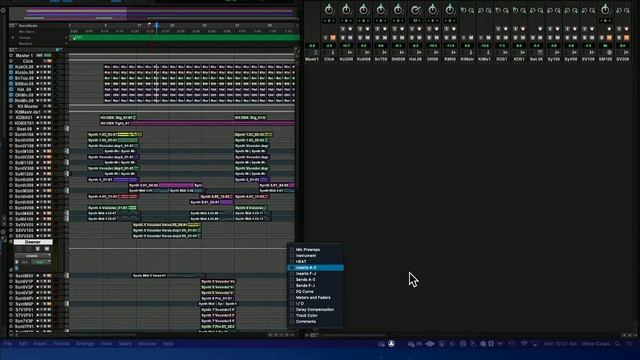Click the pan knob on the SM108 channel
This screenshot has height=360, width=640.
(605, 9)
